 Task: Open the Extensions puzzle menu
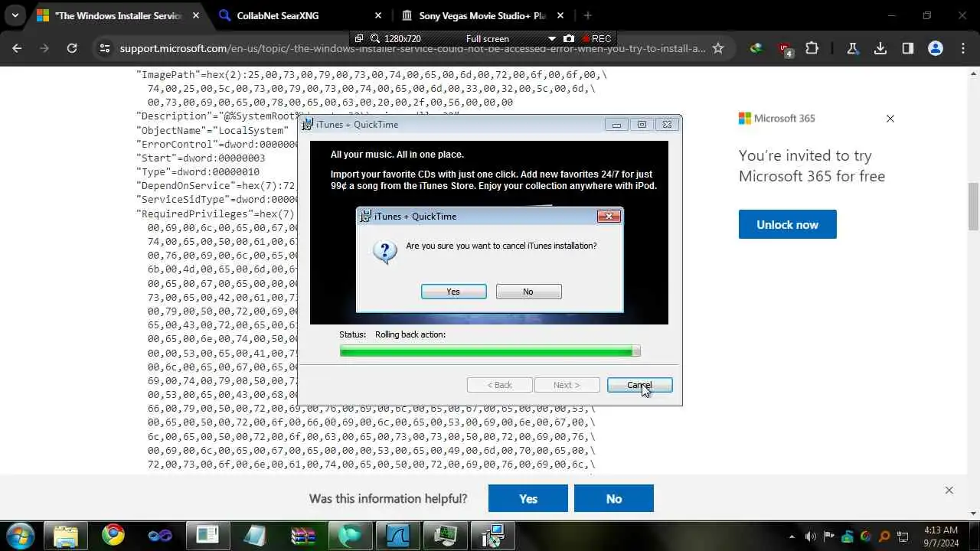812,48
